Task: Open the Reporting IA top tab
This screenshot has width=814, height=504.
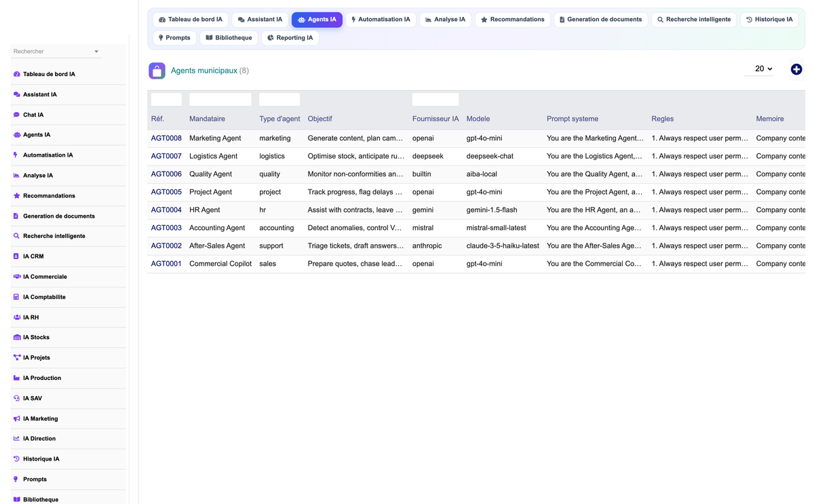Action: tap(290, 38)
